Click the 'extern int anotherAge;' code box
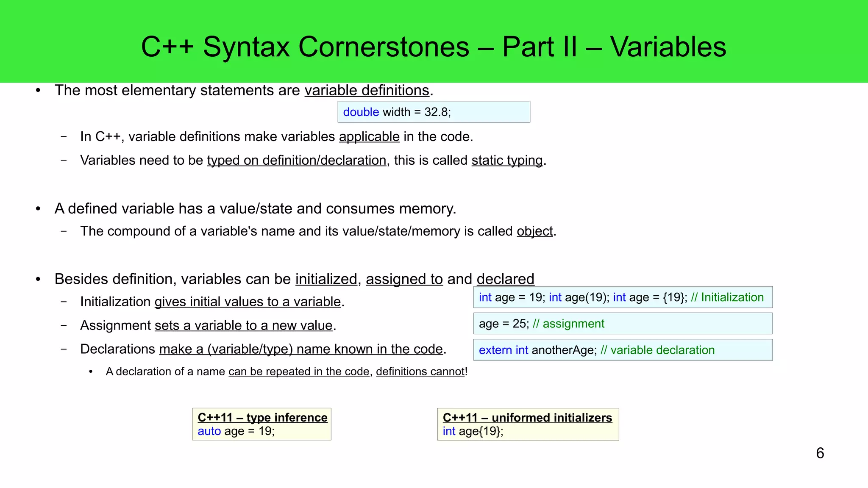 coord(623,350)
